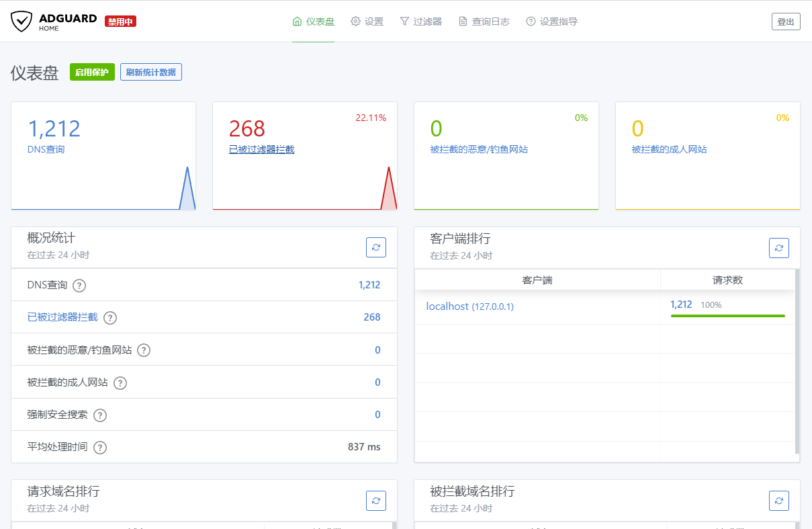
Task: Click the 刷新统计数据 button
Action: click(x=151, y=73)
